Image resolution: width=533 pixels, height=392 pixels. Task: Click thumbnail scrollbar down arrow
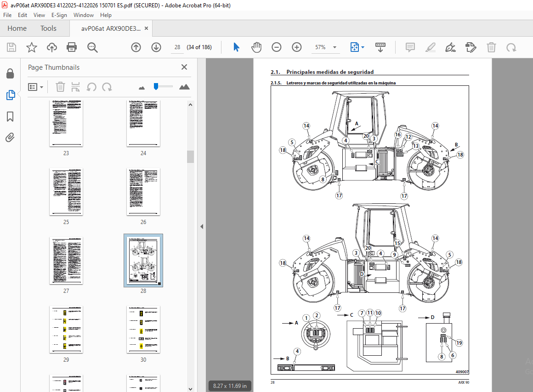[x=190, y=389]
